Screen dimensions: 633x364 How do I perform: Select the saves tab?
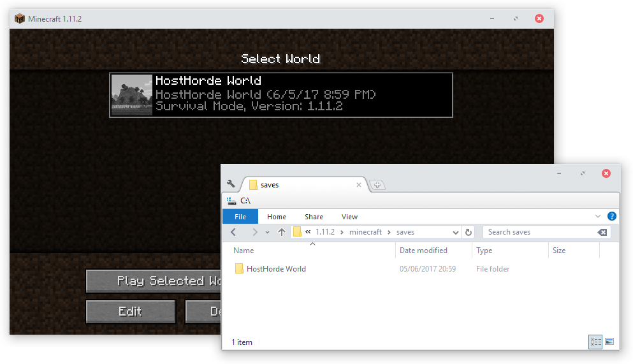click(x=303, y=185)
